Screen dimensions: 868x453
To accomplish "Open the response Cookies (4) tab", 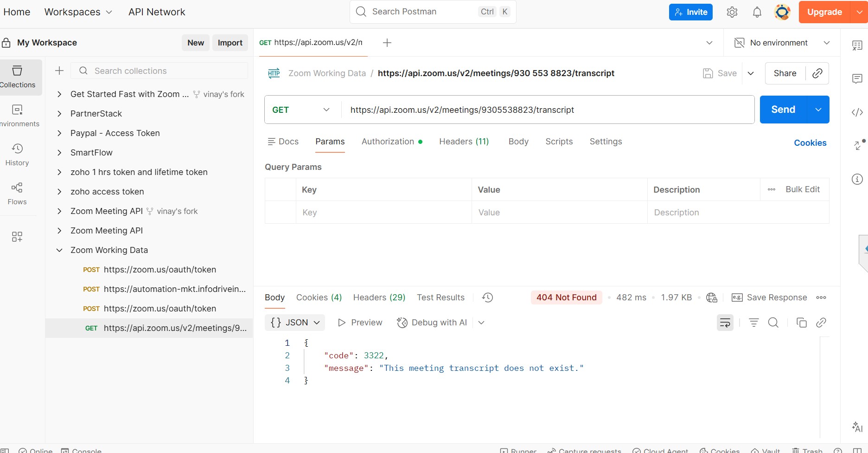I will pos(319,298).
